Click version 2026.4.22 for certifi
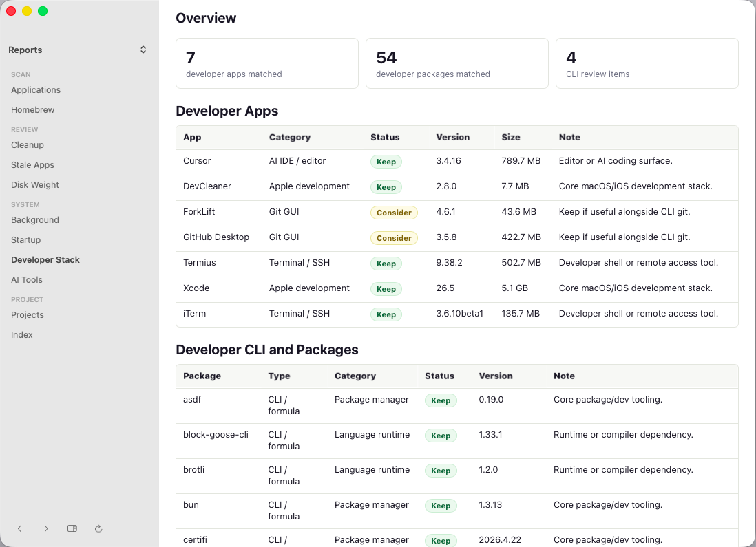756x547 pixels. coord(499,540)
